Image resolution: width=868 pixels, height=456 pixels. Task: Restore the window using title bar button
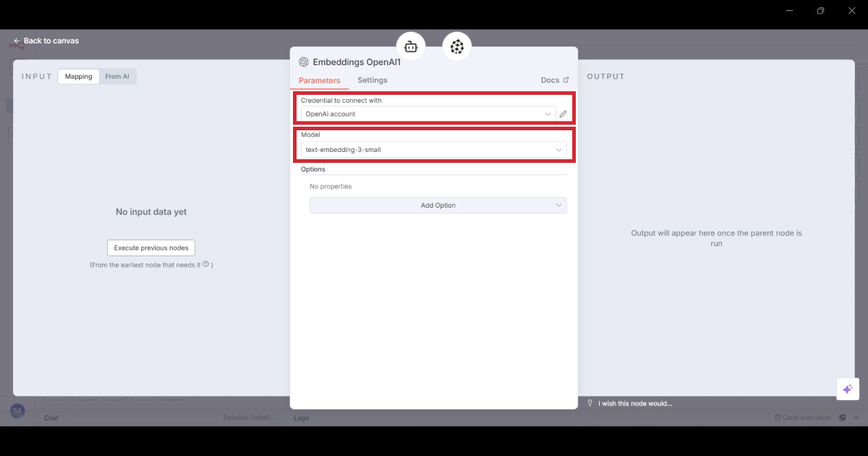click(820, 11)
